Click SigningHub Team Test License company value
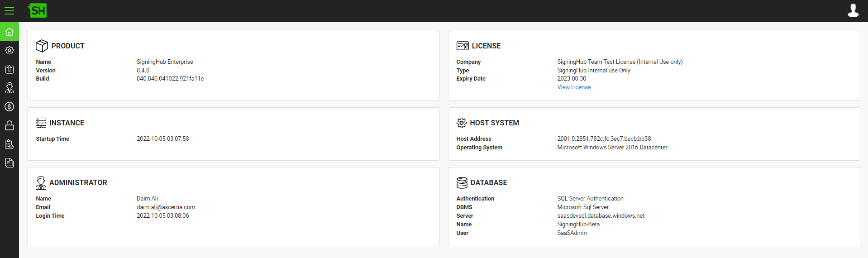 (620, 62)
